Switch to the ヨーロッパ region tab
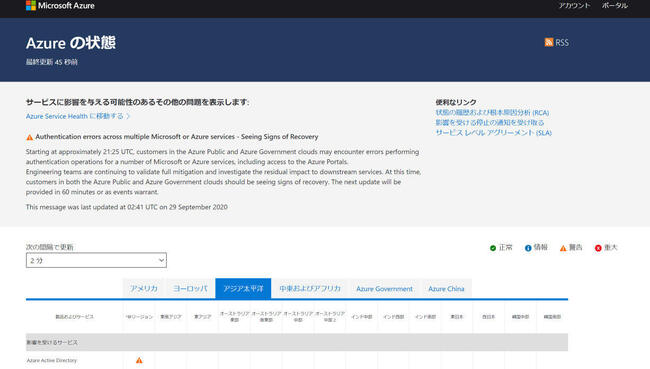 [x=190, y=289]
